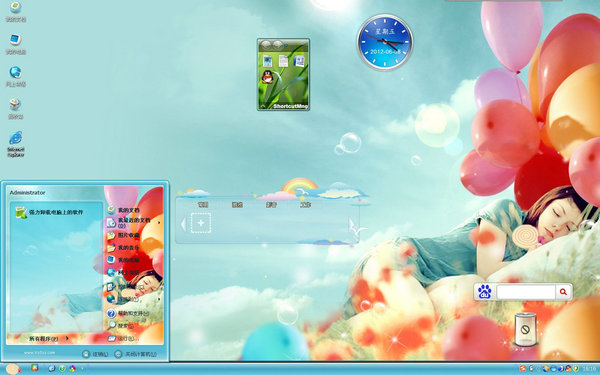
Task: Click the start button on the taskbar
Action: click(13, 369)
